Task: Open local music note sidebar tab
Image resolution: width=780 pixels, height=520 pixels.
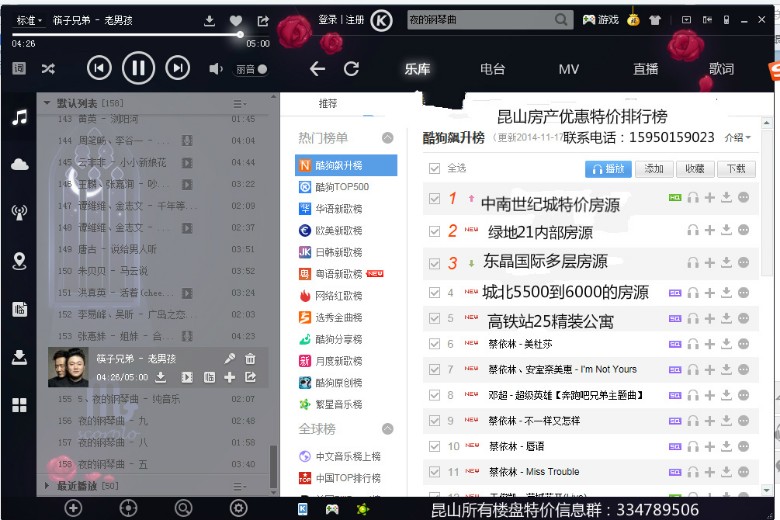Action: tap(19, 118)
